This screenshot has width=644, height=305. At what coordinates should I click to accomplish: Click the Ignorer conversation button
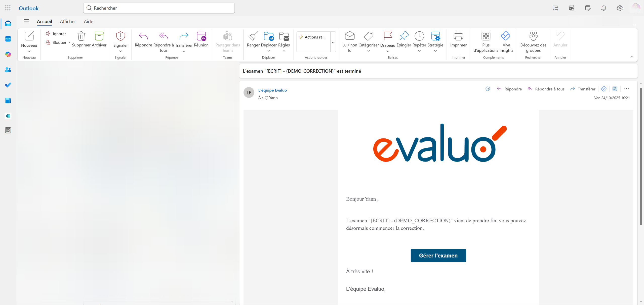pos(56,34)
